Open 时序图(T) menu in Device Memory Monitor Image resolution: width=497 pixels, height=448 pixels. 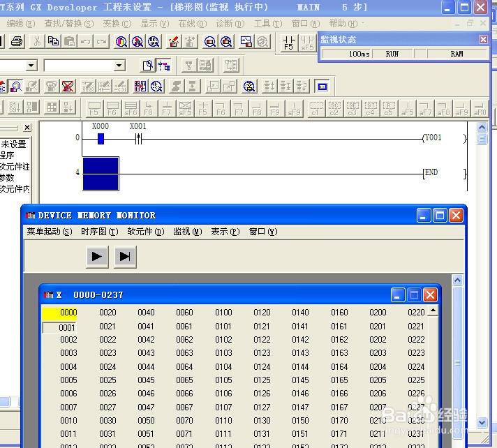click(100, 232)
